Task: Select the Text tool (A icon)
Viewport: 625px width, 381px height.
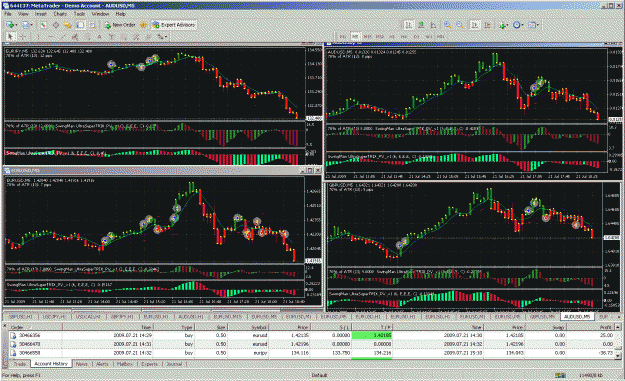Action: (99, 37)
